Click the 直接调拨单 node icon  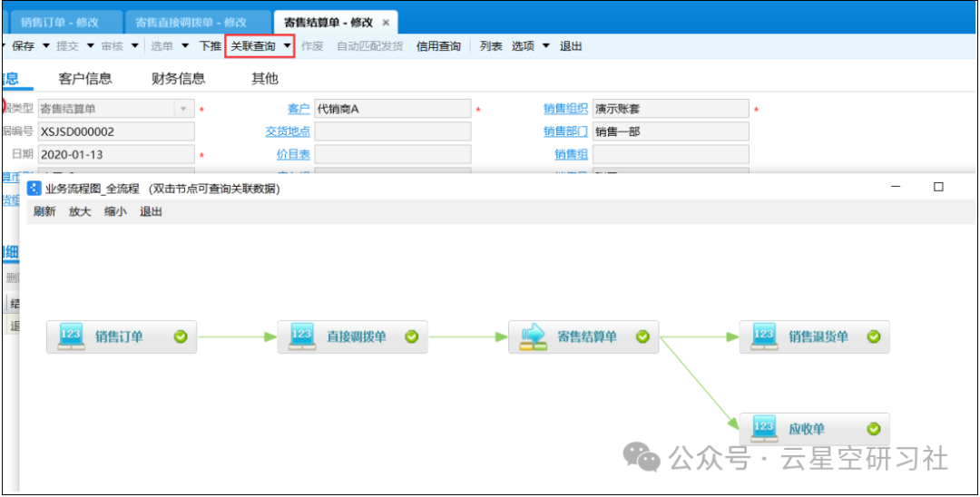tap(302, 336)
